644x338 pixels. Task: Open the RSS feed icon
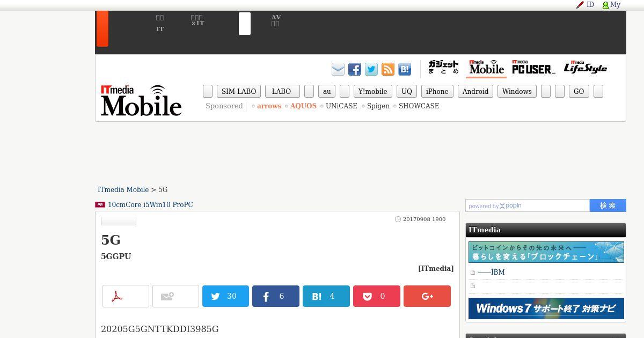(x=388, y=69)
